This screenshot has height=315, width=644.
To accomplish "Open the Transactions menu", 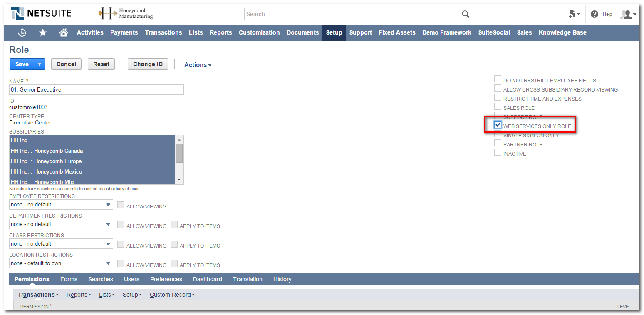I will pos(163,32).
